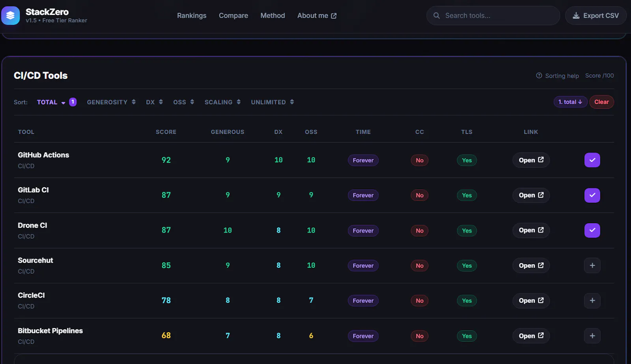Focus the Search tools input field

coord(493,15)
